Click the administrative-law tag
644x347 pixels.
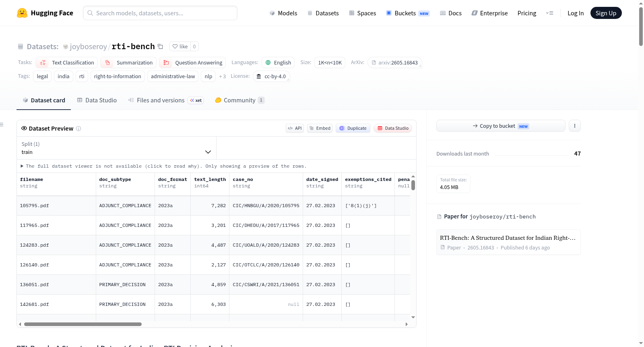(173, 76)
